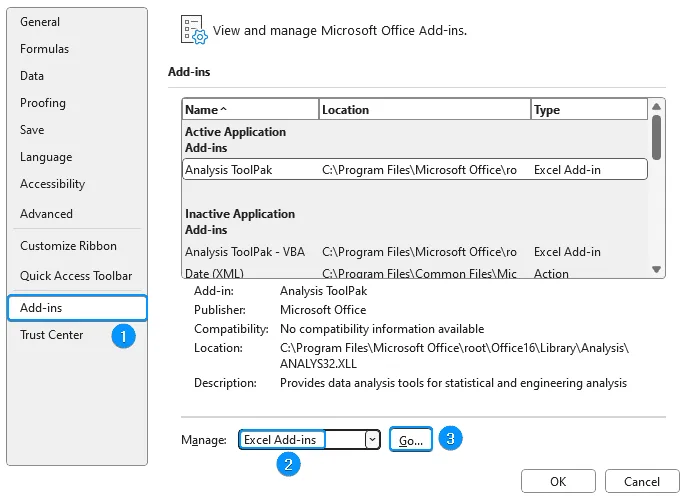Click the Type column header
Image resolution: width=686 pixels, height=500 pixels.
click(x=589, y=110)
